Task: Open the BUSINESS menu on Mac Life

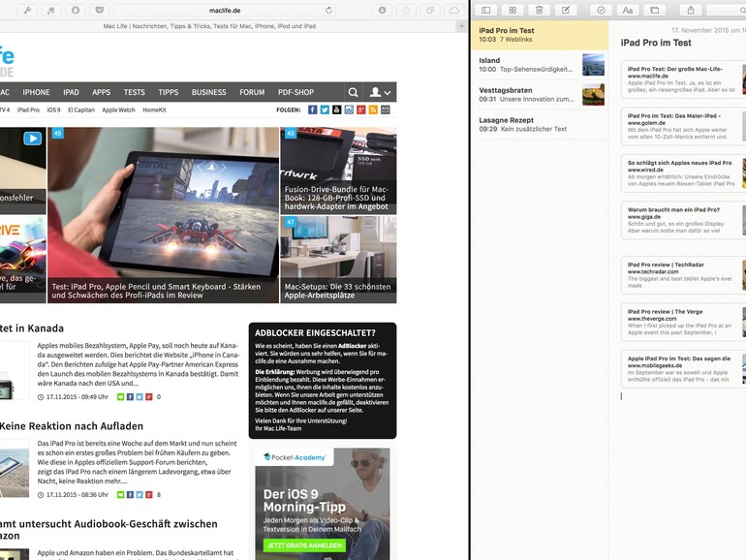Action: 209,92
